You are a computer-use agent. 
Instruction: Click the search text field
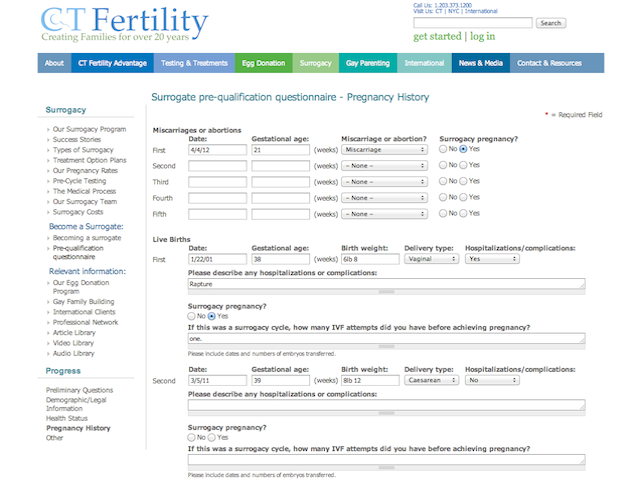472,22
